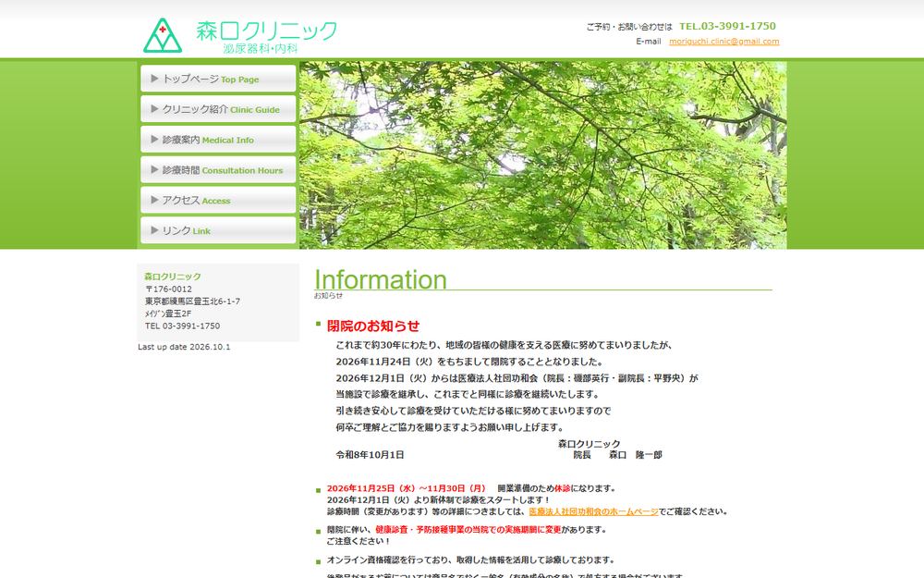The height and width of the screenshot is (578, 924).
Task: Open the クリニック紹介 Clinic Guide menu item
Action: tap(218, 109)
